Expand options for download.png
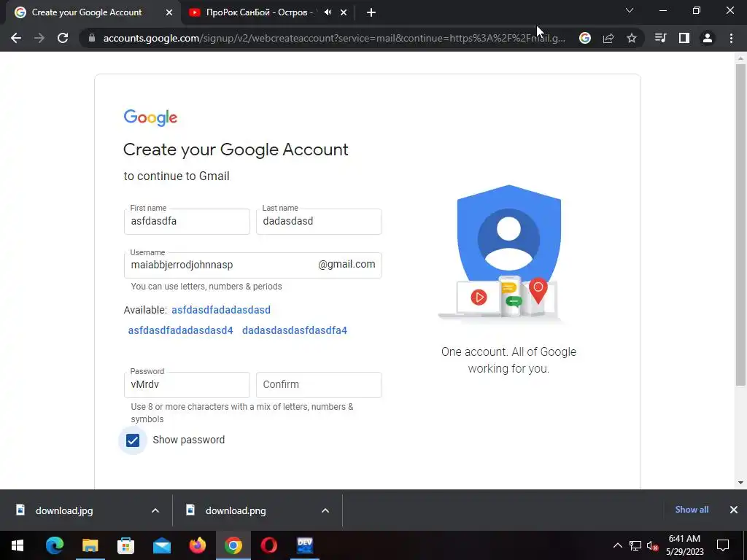 point(325,510)
